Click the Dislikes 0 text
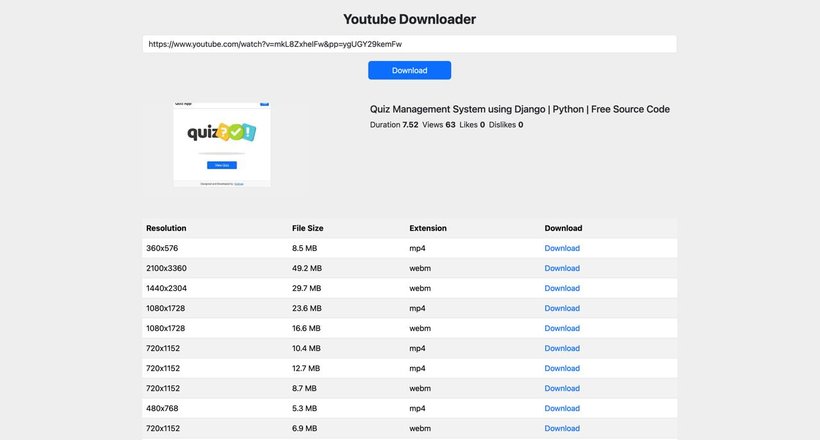This screenshot has height=440, width=820. point(506,125)
